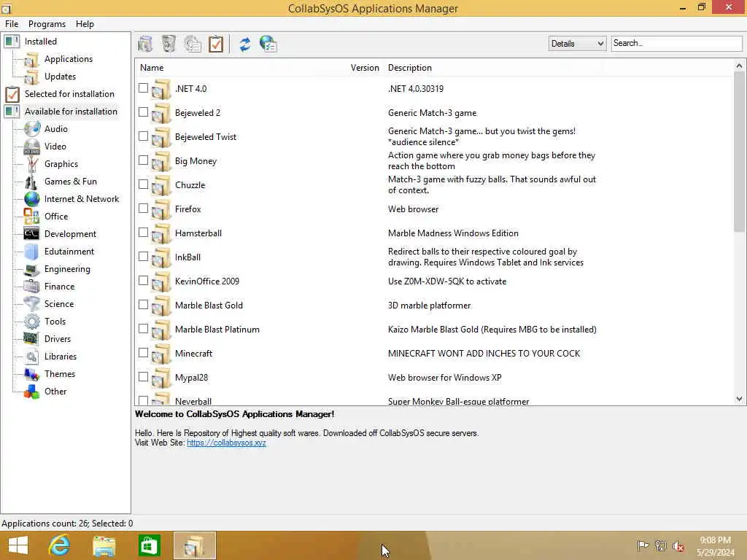The image size is (747, 560).
Task: Click the Action Center flag tray icon
Action: [x=643, y=545]
